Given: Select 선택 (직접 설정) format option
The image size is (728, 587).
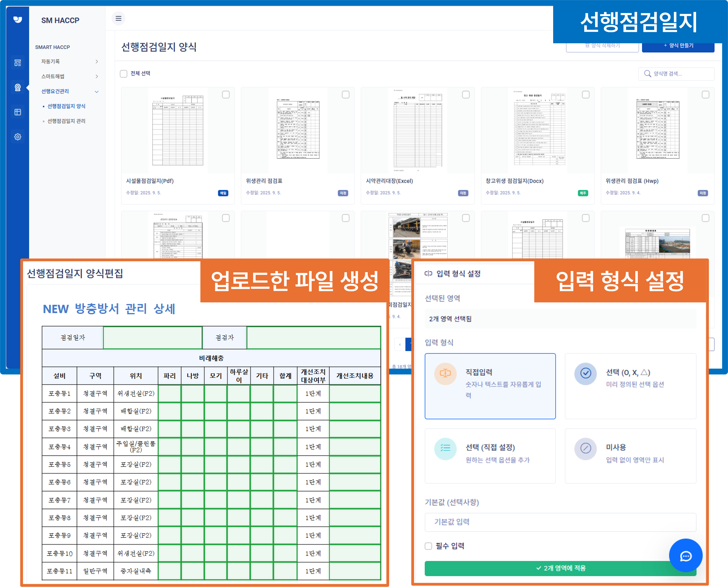Looking at the screenshot, I should pos(490,456).
